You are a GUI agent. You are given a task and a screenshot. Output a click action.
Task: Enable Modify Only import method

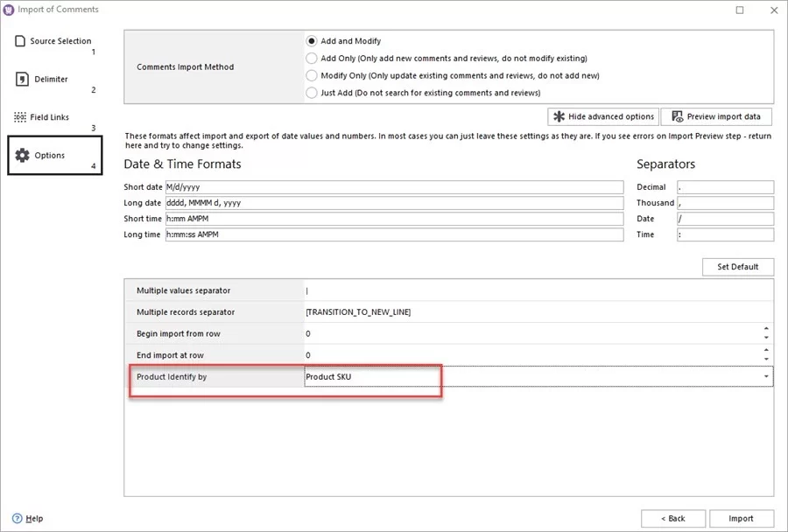(312, 75)
